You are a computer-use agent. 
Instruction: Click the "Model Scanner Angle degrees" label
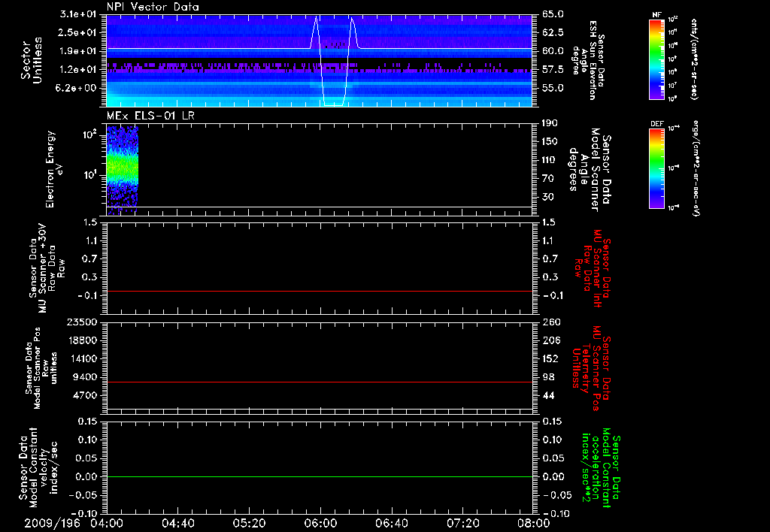pyautogui.click(x=590, y=169)
